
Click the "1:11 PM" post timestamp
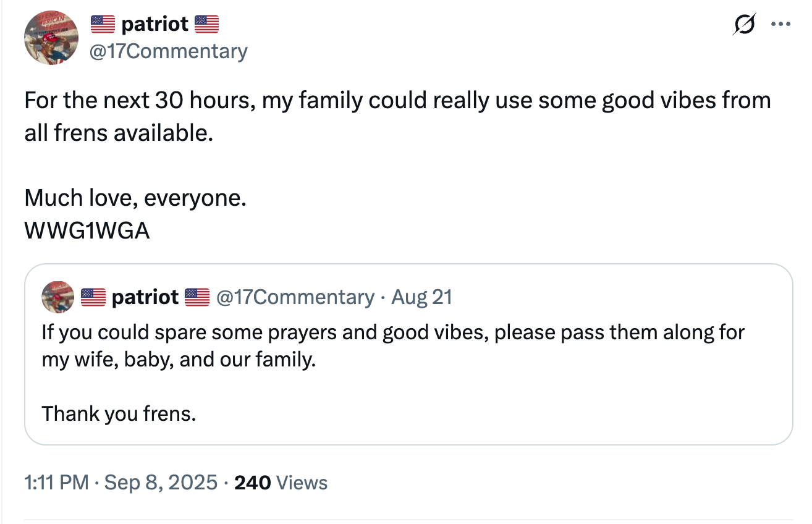click(56, 483)
